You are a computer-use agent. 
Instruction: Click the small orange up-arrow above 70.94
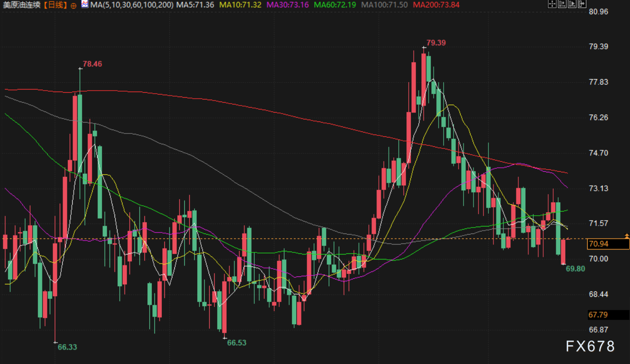click(627, 235)
